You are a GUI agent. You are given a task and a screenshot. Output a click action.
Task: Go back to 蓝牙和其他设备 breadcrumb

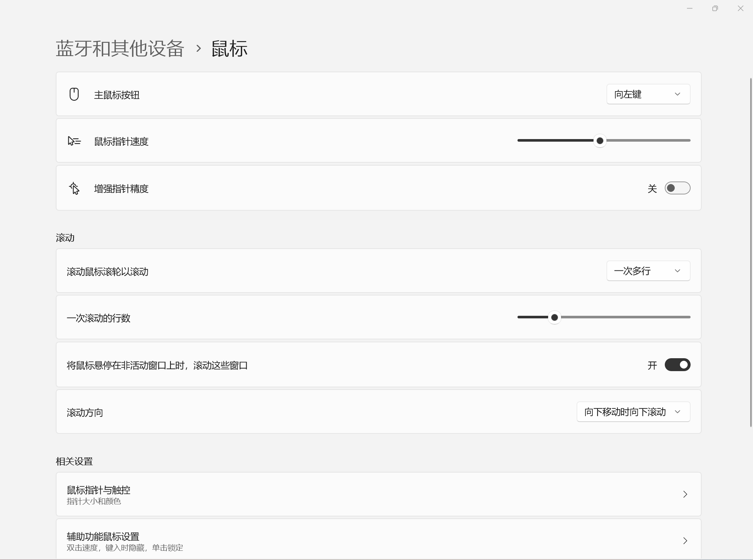pos(120,48)
